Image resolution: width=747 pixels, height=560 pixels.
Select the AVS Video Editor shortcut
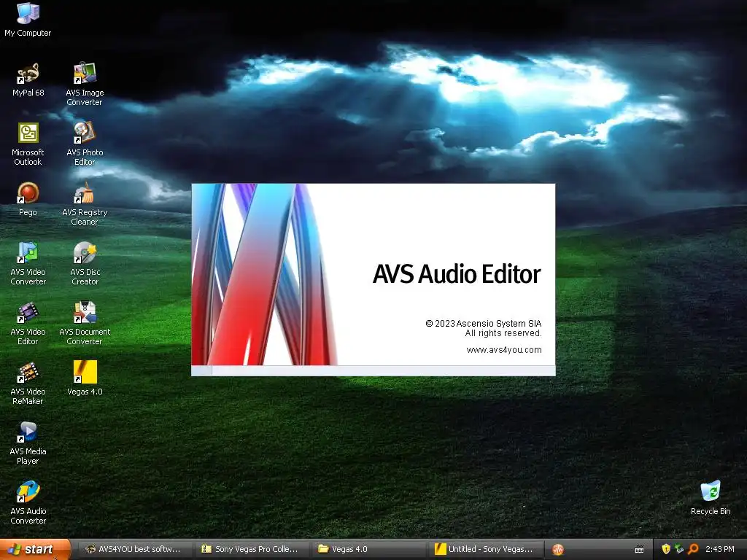pos(28,323)
